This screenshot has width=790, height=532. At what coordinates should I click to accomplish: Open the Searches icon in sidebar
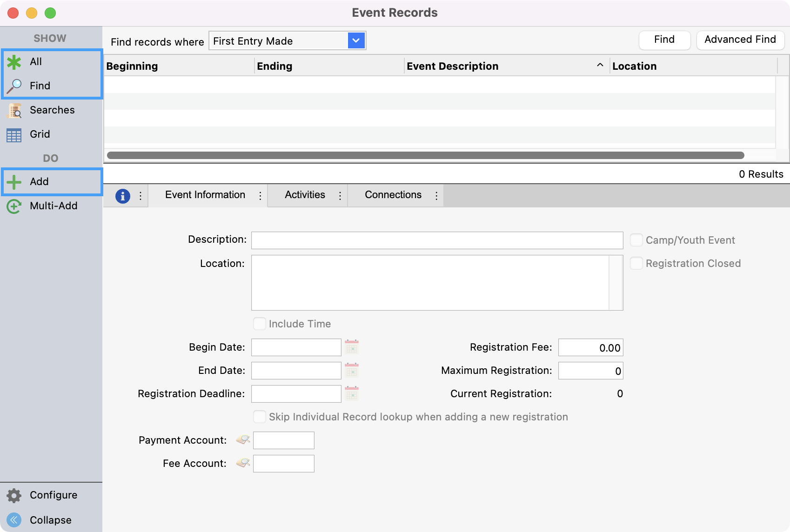tap(14, 110)
